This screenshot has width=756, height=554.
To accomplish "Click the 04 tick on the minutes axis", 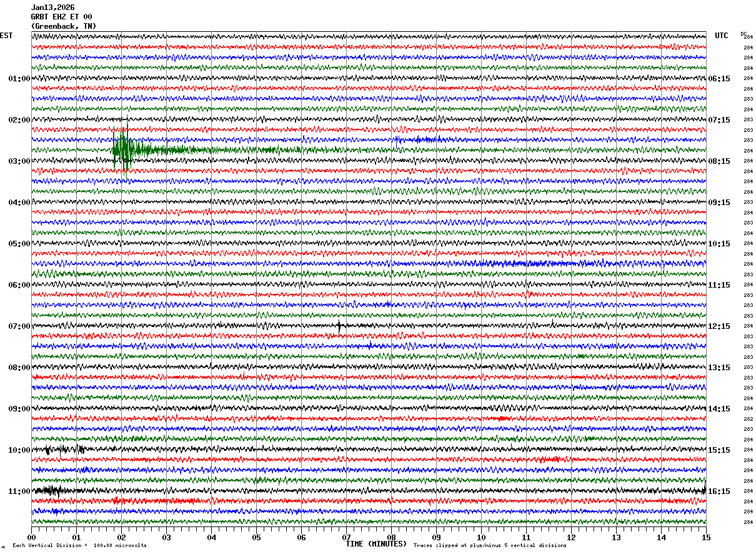I will point(211,537).
